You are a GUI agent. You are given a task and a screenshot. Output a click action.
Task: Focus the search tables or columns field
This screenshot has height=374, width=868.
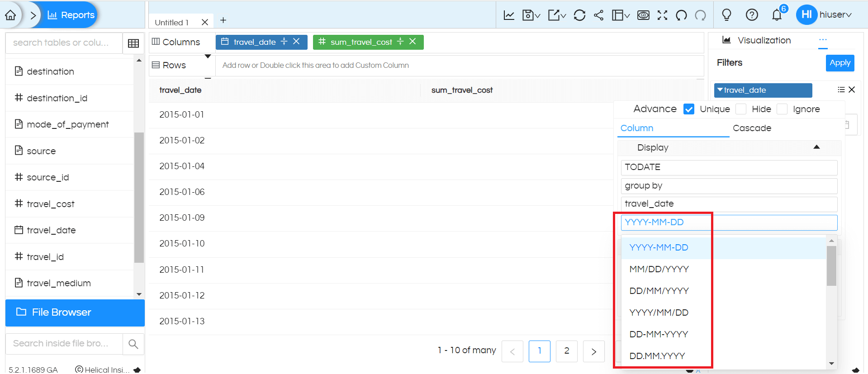click(64, 43)
